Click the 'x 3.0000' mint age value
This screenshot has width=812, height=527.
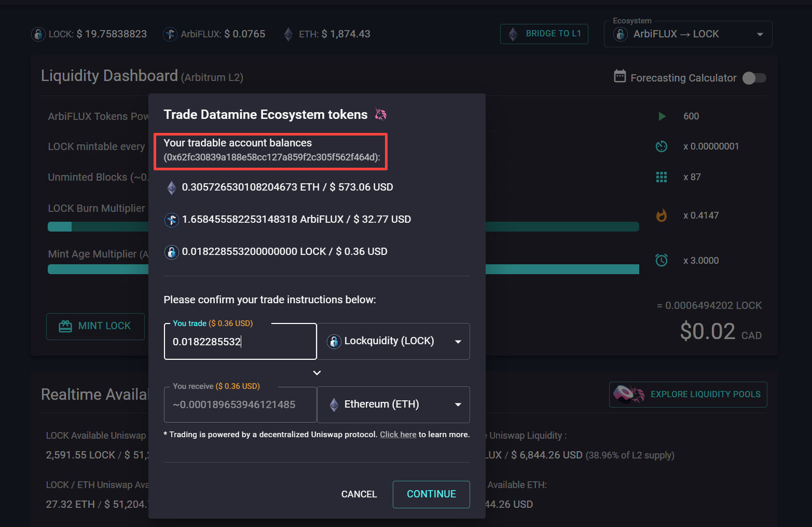[x=701, y=261]
